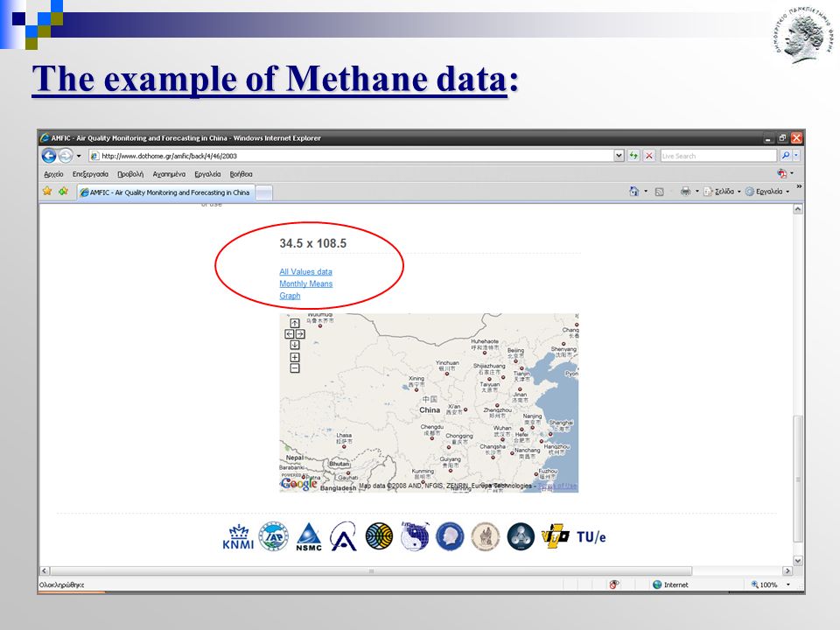Click the address bar URL field
This screenshot has height=630, width=840.
(351, 156)
